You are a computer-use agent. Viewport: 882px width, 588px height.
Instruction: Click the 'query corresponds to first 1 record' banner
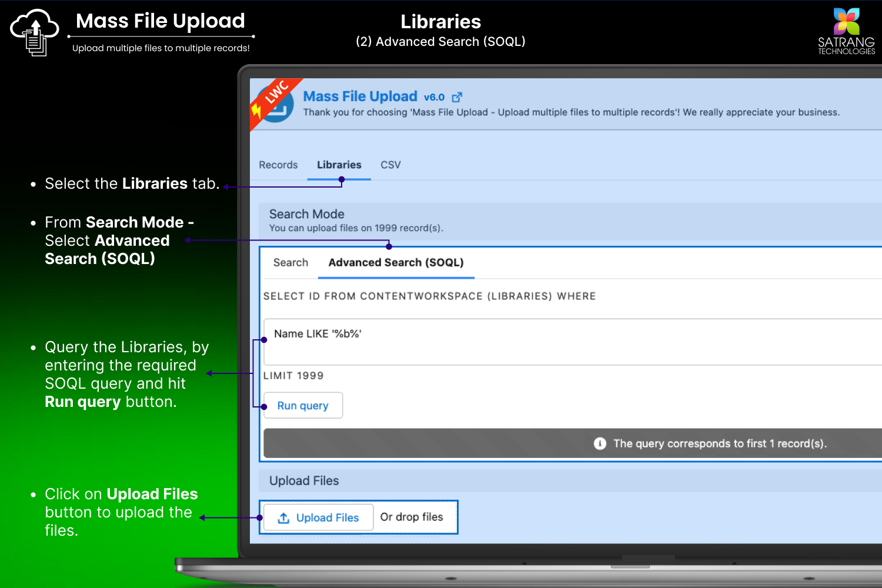720,443
